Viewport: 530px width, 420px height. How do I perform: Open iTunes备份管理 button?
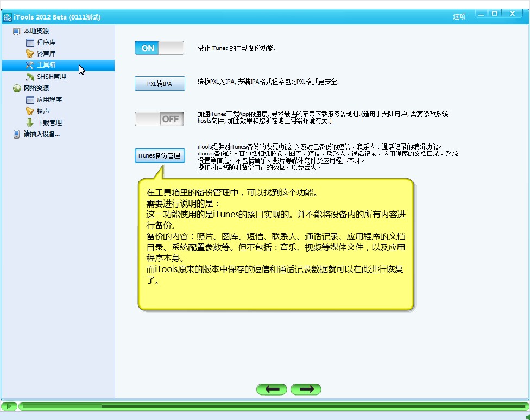tap(160, 156)
